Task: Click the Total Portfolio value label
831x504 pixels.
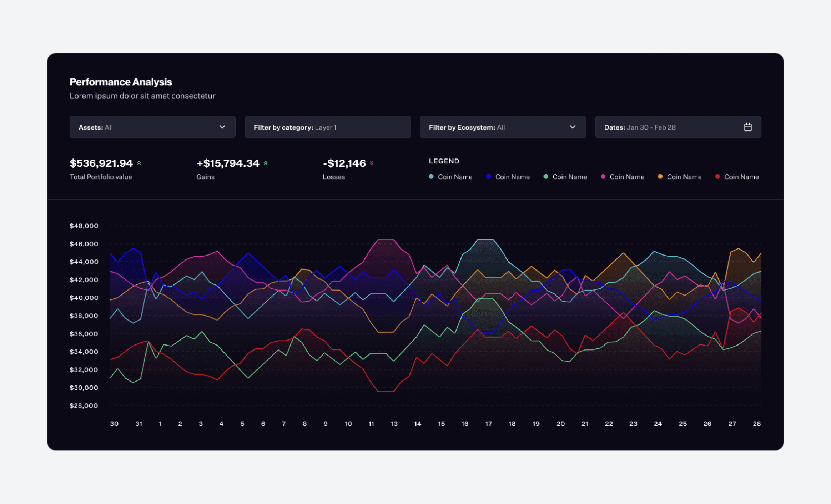Action: 101,177
